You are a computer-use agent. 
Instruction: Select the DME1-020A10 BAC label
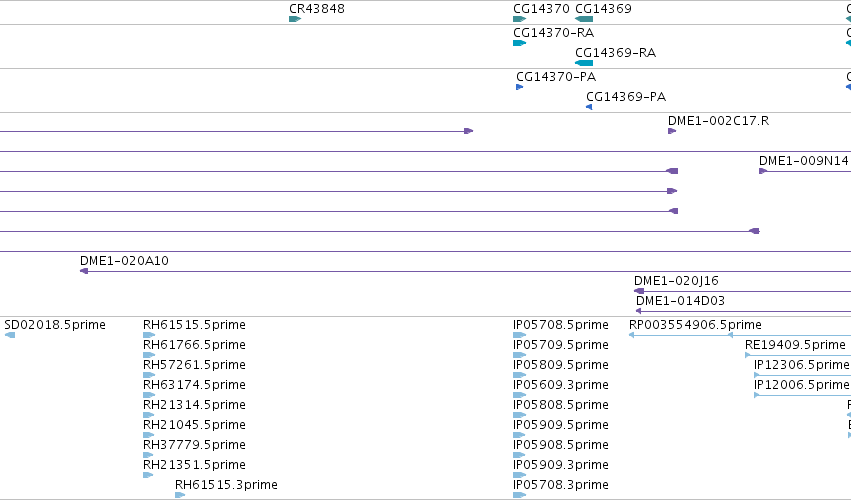(x=124, y=261)
